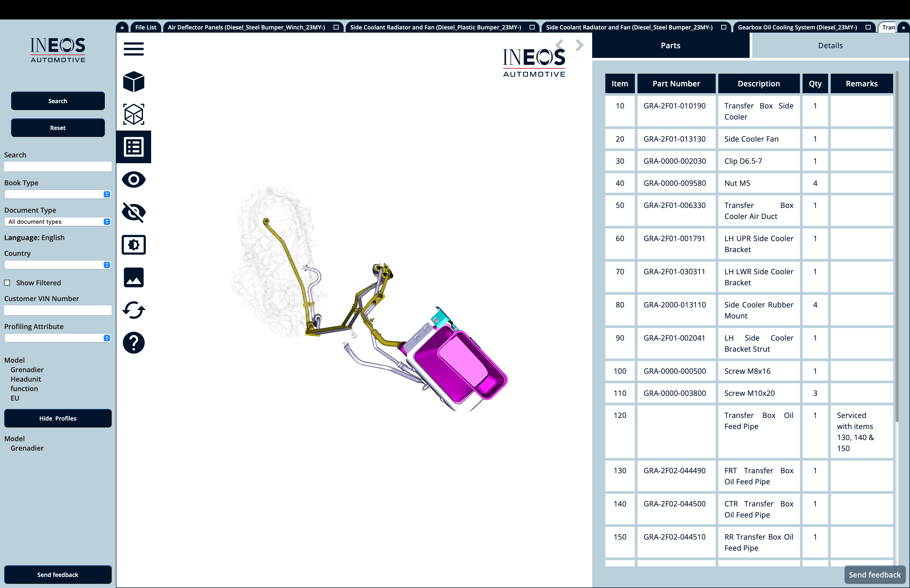Viewport: 910px width, 588px height.
Task: Select the Screw M8x16 row
Action: [x=749, y=371]
